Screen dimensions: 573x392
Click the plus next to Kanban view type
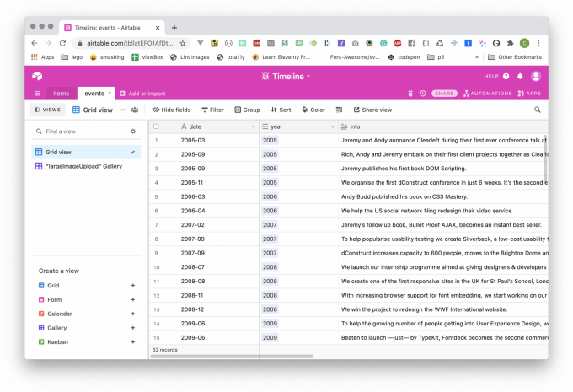133,341
